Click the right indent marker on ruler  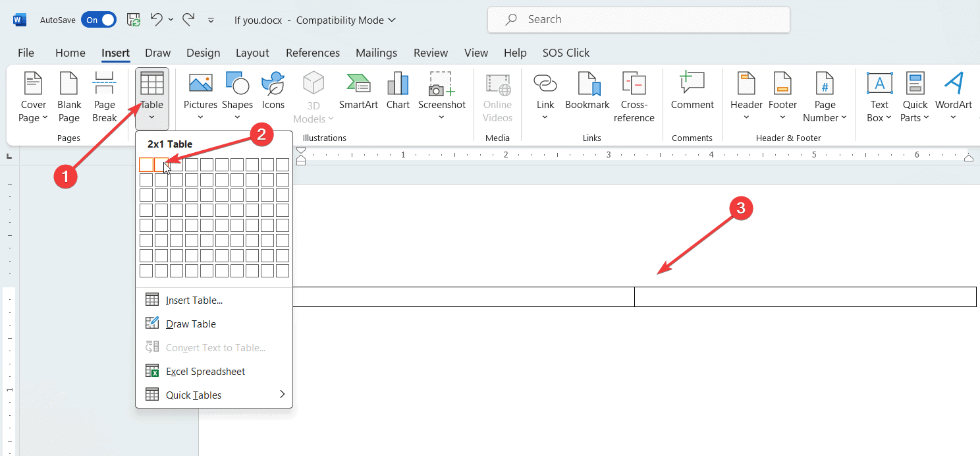coord(969,157)
